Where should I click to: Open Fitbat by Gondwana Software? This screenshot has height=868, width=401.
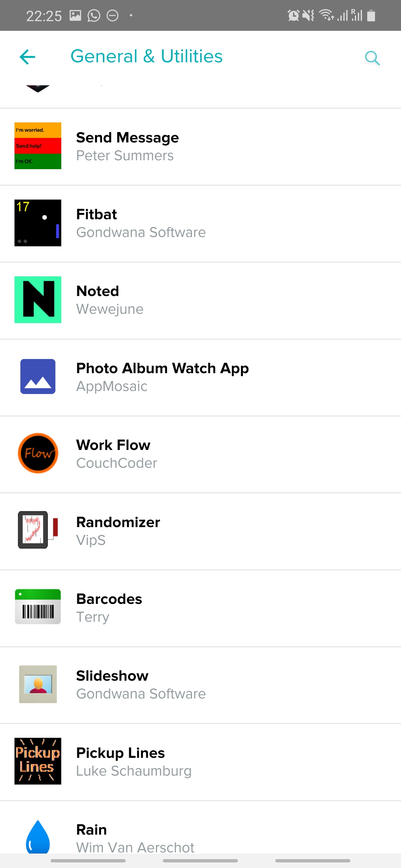click(141, 224)
